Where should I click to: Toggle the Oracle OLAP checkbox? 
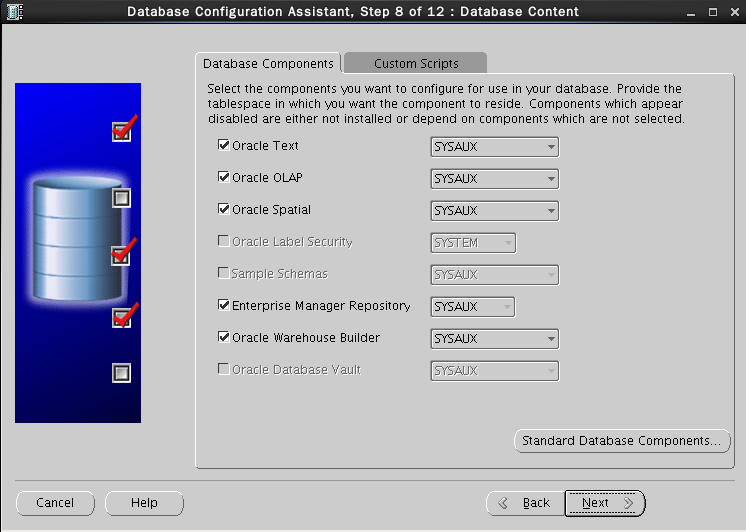pyautogui.click(x=224, y=178)
